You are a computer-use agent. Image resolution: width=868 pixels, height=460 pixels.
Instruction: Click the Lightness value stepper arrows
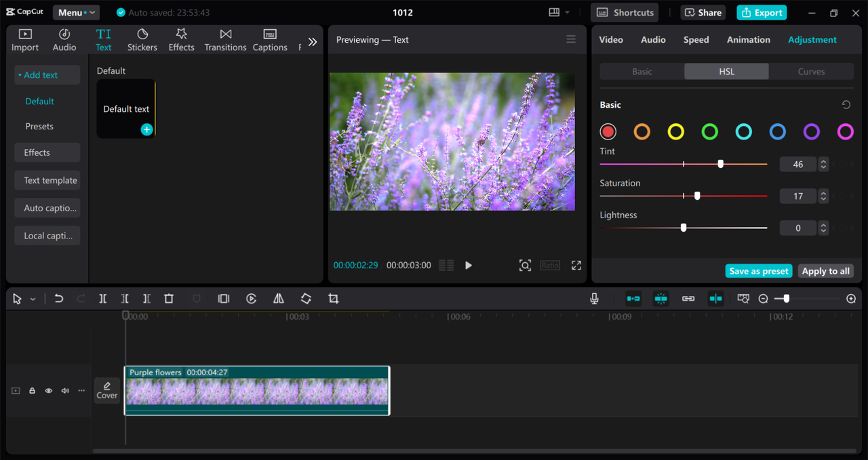pos(823,228)
